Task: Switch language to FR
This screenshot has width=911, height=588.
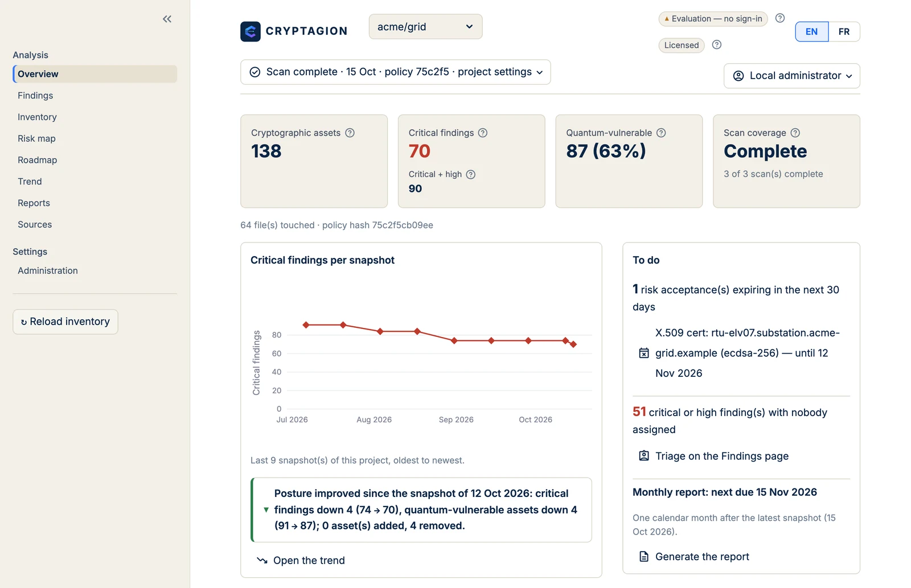Action: click(844, 31)
